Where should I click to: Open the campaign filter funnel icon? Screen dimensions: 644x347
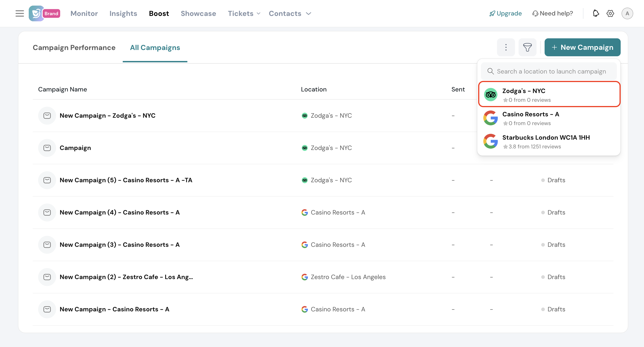(x=527, y=47)
